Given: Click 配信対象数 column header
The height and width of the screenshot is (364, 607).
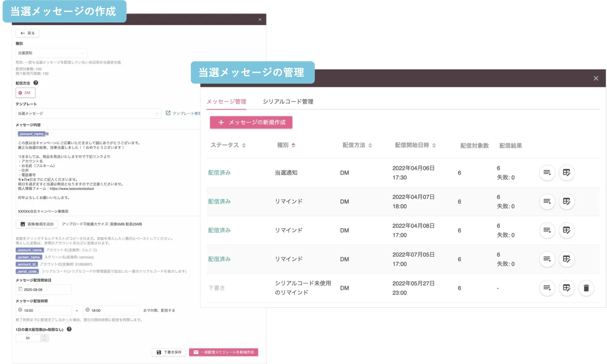Looking at the screenshot, I should [475, 146].
